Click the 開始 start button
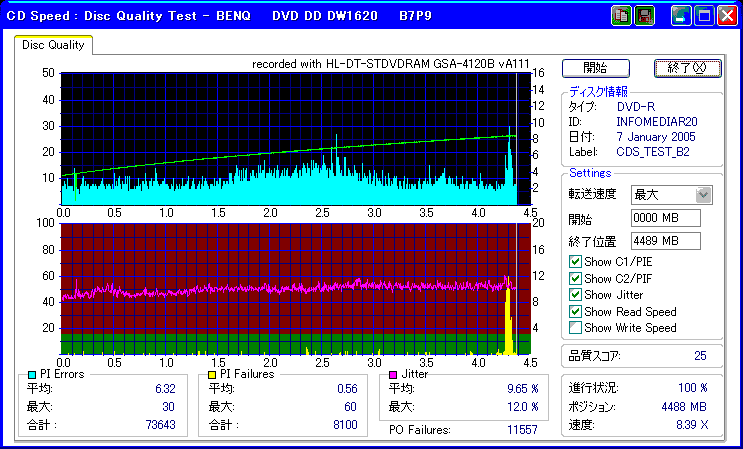Screen dimensions: 743x449 tap(596, 68)
